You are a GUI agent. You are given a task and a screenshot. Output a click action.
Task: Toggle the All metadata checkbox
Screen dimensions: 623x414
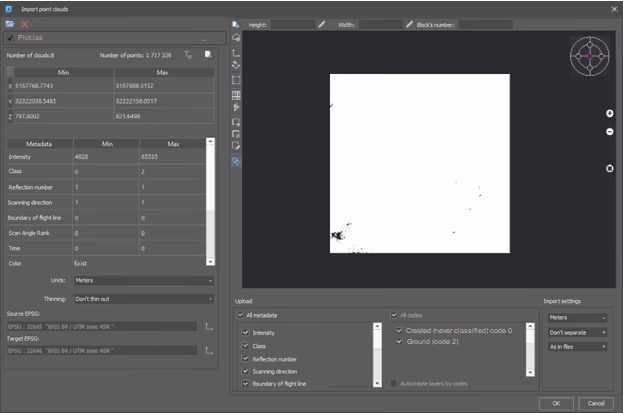click(240, 315)
